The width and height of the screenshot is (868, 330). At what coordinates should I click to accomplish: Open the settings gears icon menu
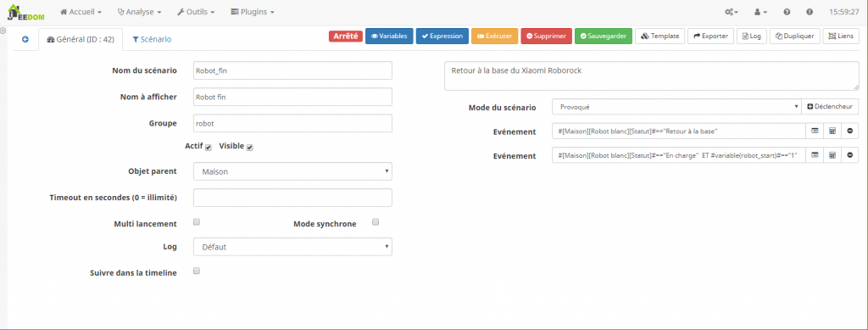pyautogui.click(x=732, y=12)
